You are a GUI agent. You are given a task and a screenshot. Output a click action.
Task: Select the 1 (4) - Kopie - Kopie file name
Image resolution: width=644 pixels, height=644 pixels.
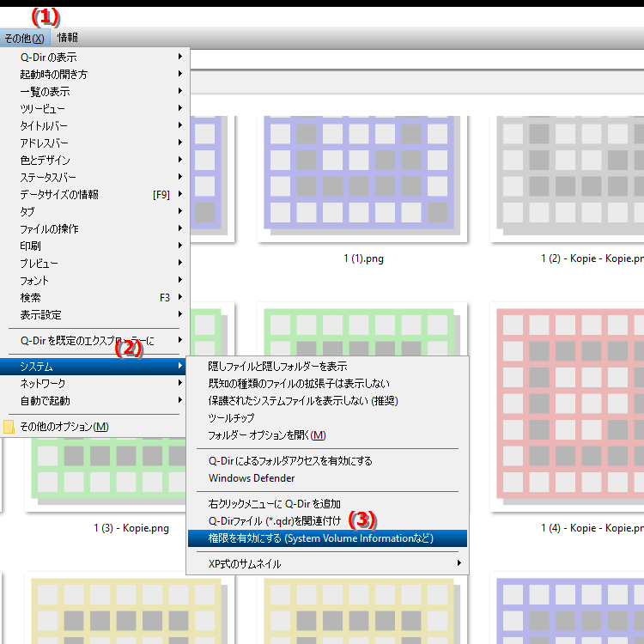click(x=592, y=528)
